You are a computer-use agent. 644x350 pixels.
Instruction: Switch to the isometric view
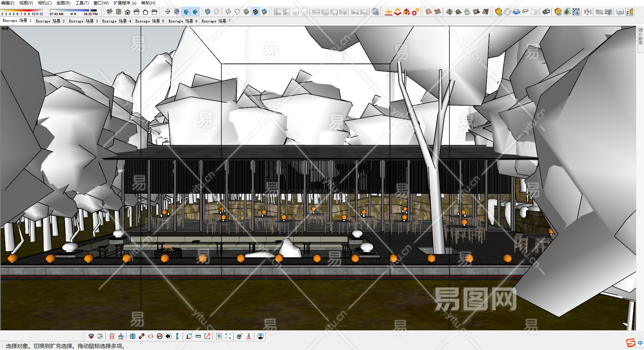[110, 12]
